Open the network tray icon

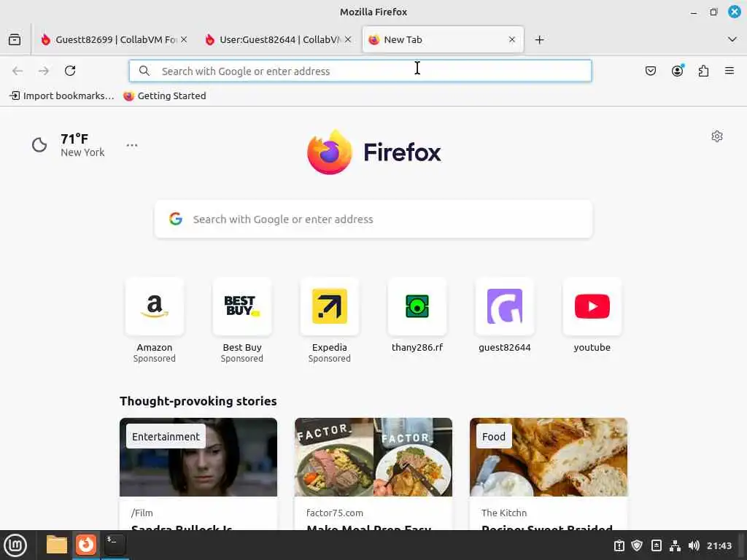675,545
